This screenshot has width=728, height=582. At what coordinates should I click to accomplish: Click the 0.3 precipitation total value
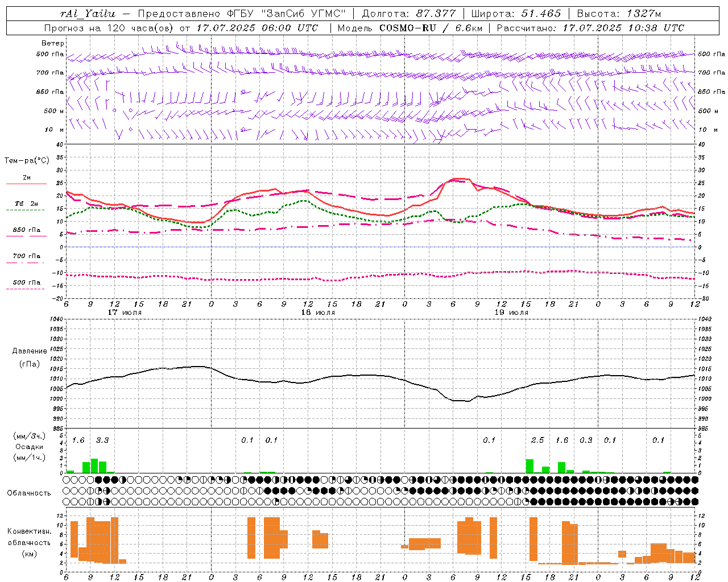[586, 440]
